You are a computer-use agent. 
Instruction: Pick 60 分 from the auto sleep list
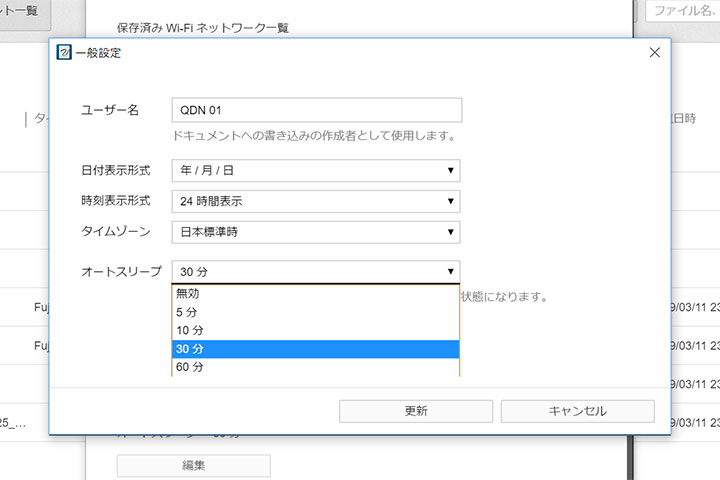pos(316,367)
